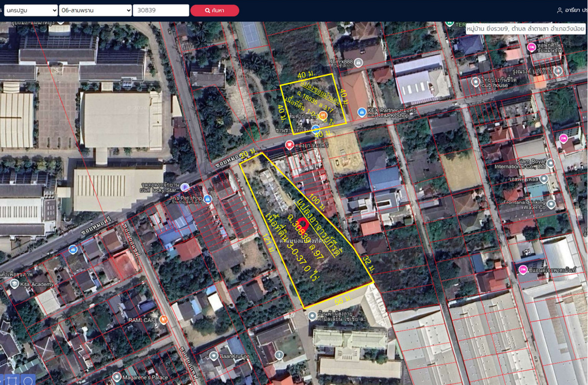Select the in's Pet shop marker
Image resolution: width=588 pixels, height=385 pixels.
[207, 199]
